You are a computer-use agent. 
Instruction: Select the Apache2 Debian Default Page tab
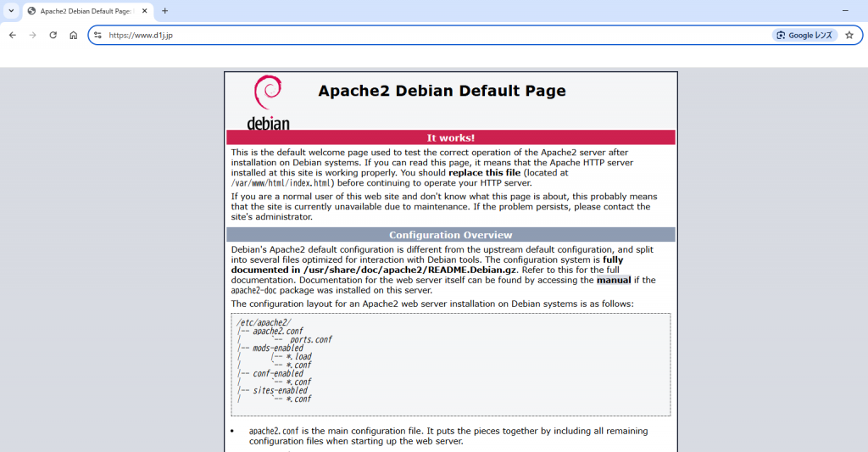85,11
